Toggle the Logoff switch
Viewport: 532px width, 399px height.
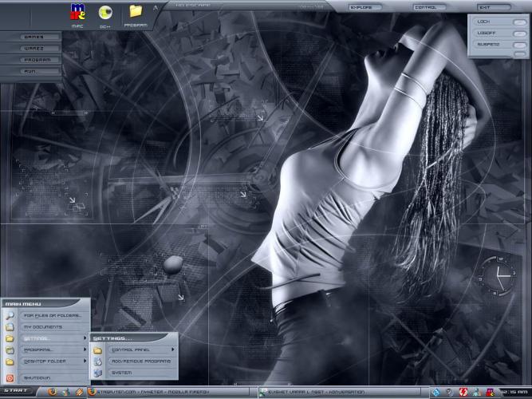tap(519, 33)
